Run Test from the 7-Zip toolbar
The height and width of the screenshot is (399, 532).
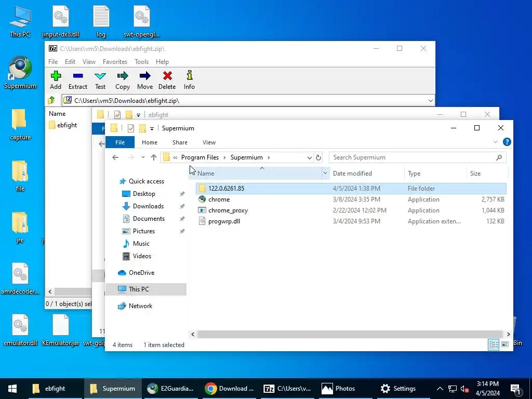tap(100, 81)
